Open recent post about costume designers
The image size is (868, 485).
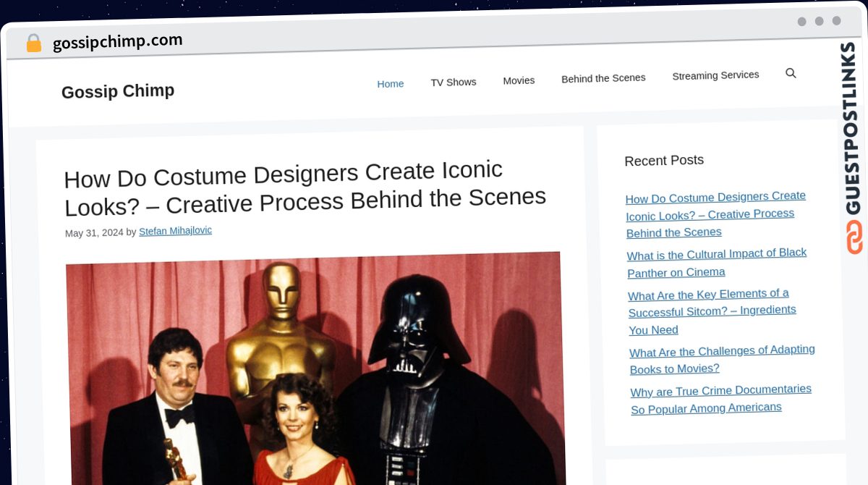point(715,214)
